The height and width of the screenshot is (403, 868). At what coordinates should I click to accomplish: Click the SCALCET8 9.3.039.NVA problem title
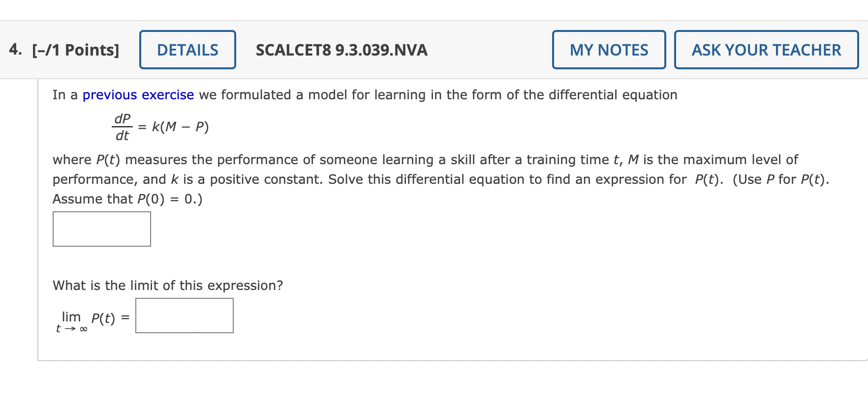[x=341, y=50]
